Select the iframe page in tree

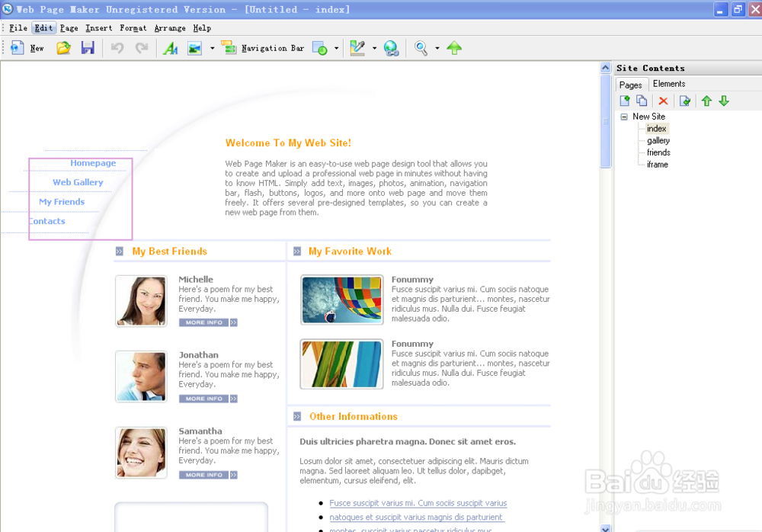point(658,165)
